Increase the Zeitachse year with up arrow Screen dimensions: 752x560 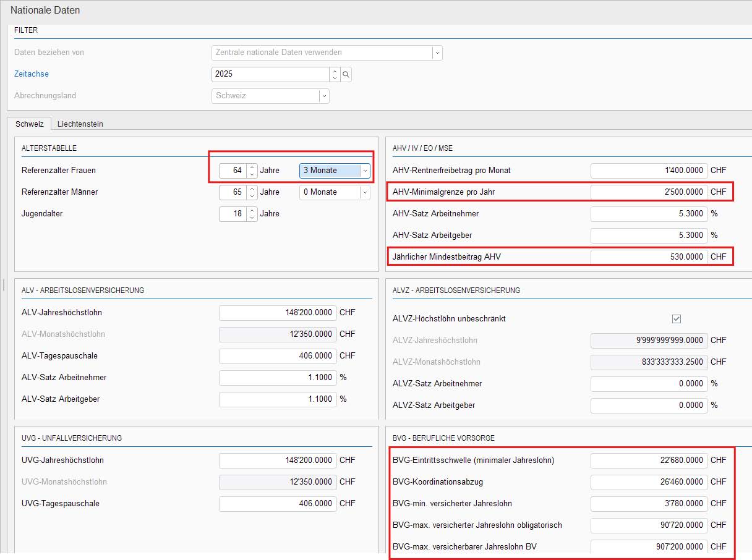tap(335, 70)
